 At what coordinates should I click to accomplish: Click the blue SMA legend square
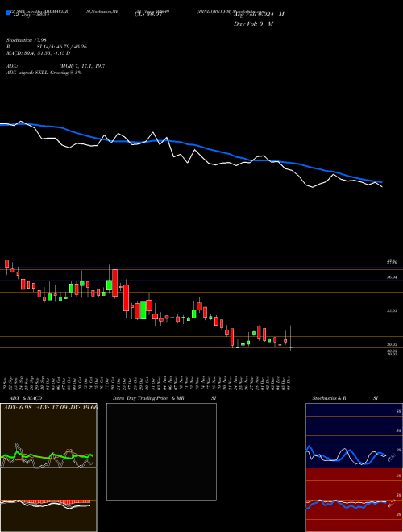[x=8, y=13]
